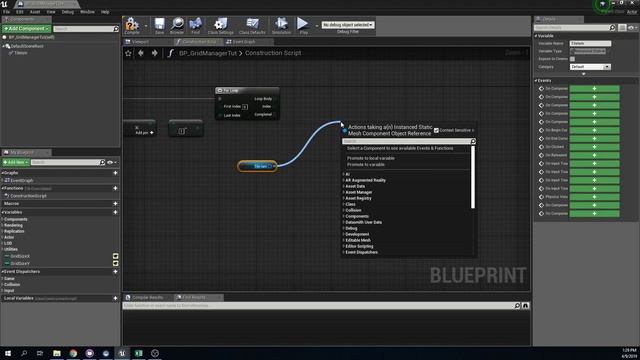
Task: Select ConstructionScript in My Blueprint functions
Action: pos(28,196)
